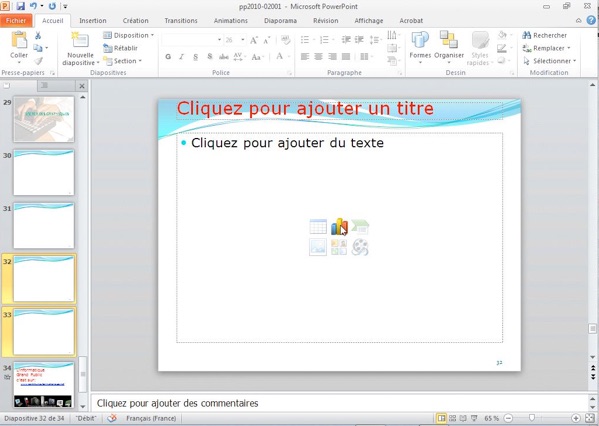Click the Cut scissors icon
This screenshot has height=426, width=599.
click(38, 36)
